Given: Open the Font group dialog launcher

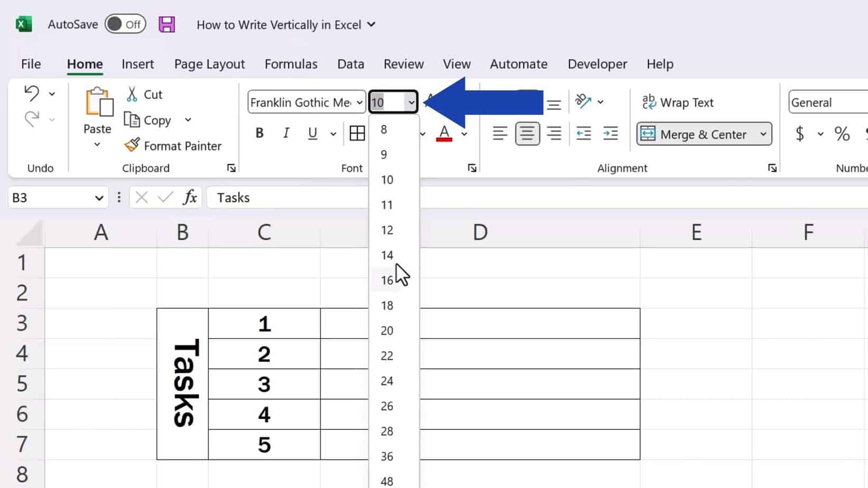Looking at the screenshot, I should (x=471, y=167).
